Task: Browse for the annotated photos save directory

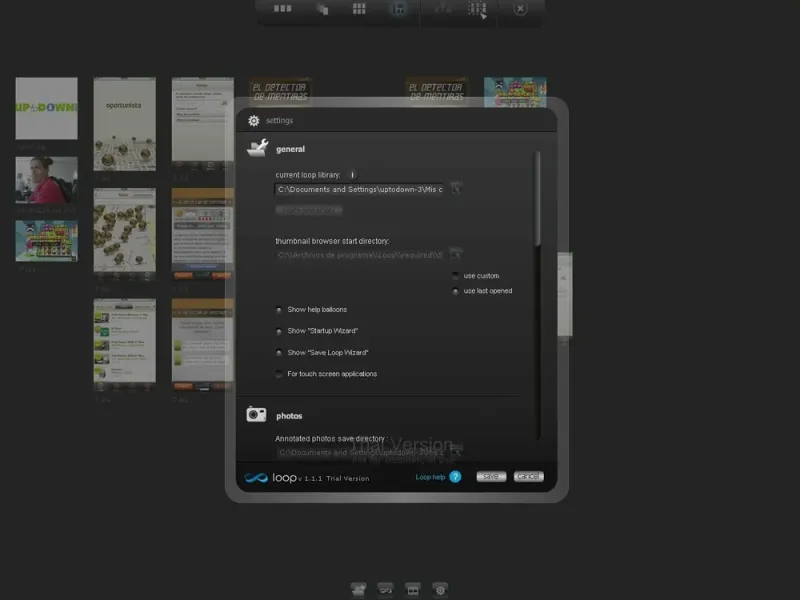Action: pos(456,451)
